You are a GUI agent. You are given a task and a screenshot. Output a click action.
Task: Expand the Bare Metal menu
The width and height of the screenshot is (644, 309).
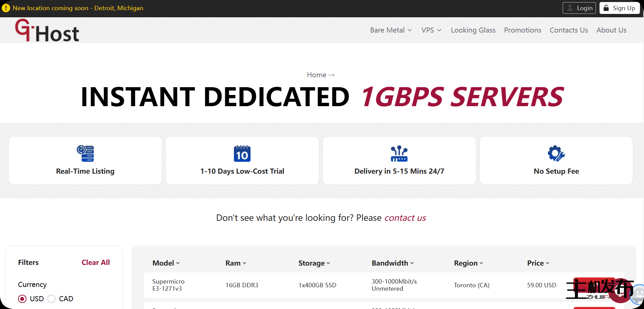pos(391,30)
